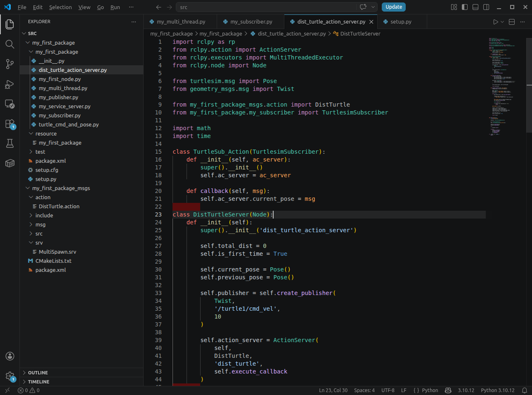This screenshot has height=395, width=532.
Task: Collapse the top my_first_package folder
Action: click(x=81, y=43)
